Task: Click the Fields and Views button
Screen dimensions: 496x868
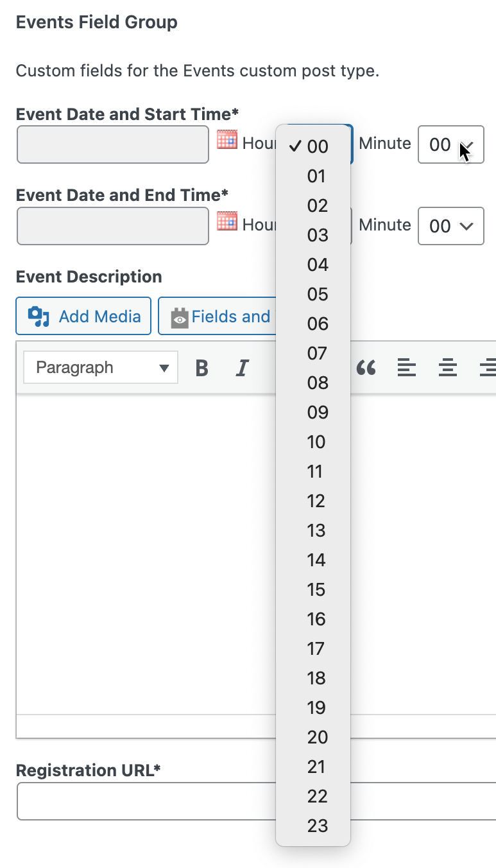Action: 218,317
